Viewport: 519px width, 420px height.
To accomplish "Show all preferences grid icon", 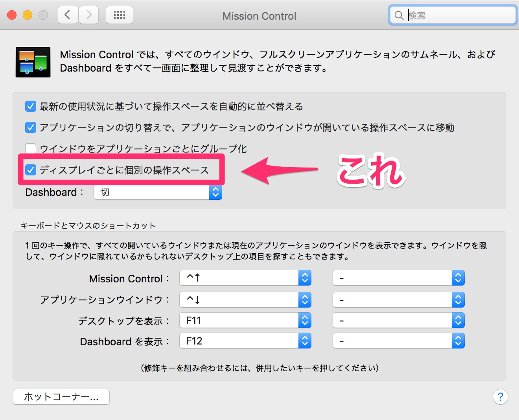I will 120,15.
